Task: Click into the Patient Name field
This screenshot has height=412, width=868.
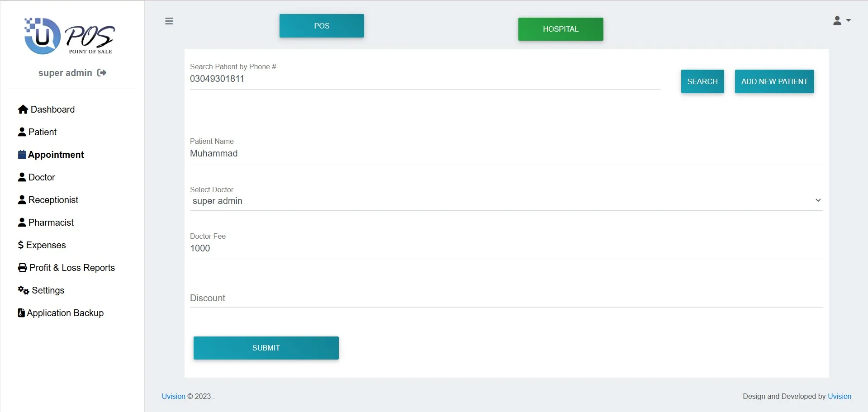Action: tap(506, 153)
